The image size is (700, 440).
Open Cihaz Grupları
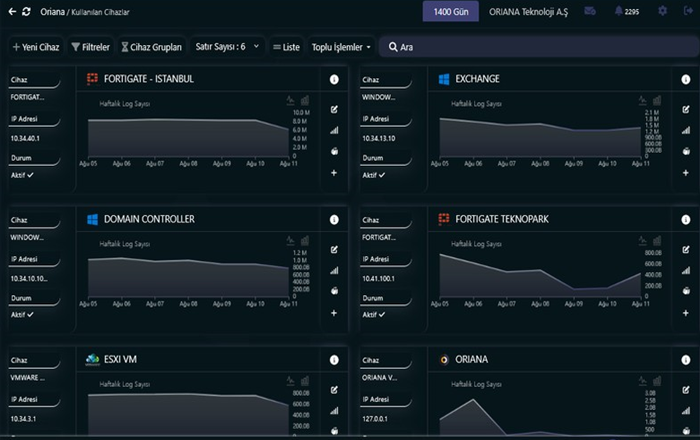click(x=152, y=47)
